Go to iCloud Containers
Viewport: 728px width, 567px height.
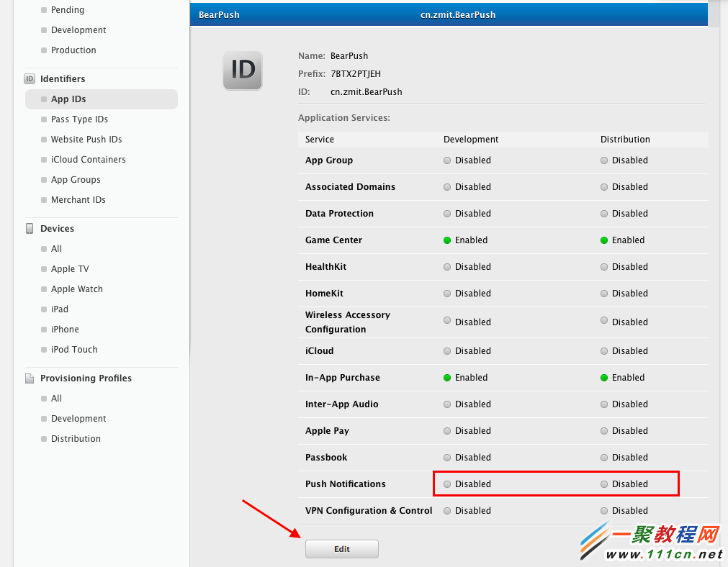pyautogui.click(x=88, y=160)
